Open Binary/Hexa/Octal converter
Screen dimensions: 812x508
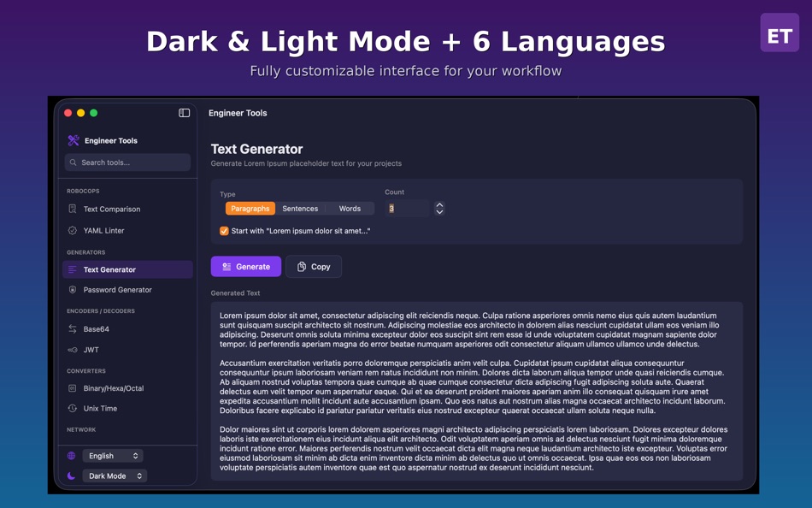[x=127, y=388]
